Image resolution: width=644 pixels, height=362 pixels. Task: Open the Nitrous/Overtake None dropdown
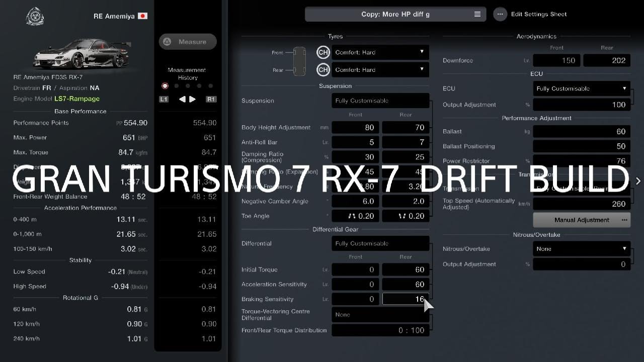[x=582, y=249]
